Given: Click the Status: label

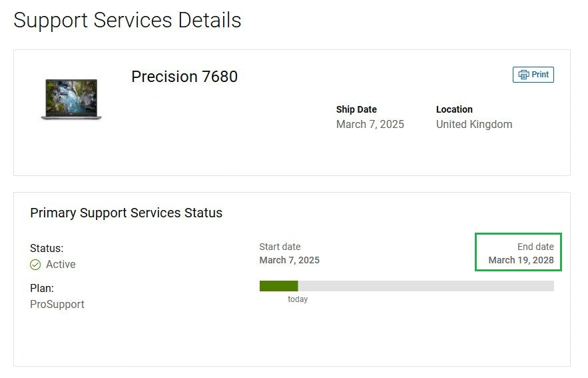Looking at the screenshot, I should coord(47,248).
